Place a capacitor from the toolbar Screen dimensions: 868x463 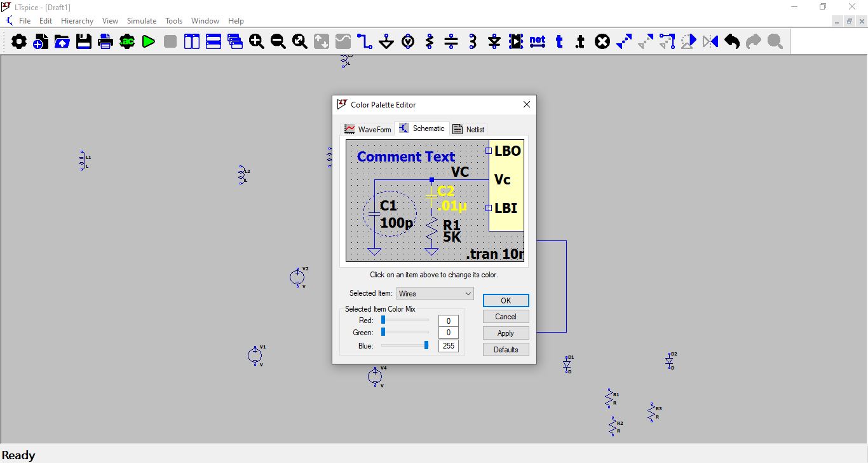451,42
